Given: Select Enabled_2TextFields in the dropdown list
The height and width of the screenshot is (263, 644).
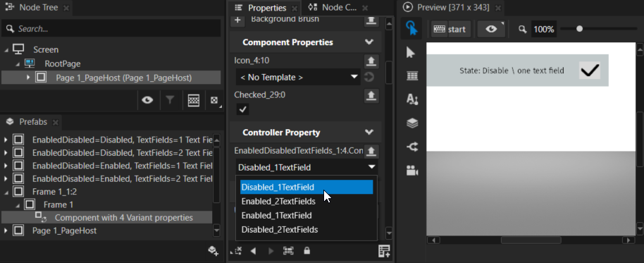Looking at the screenshot, I should (x=306, y=202).
